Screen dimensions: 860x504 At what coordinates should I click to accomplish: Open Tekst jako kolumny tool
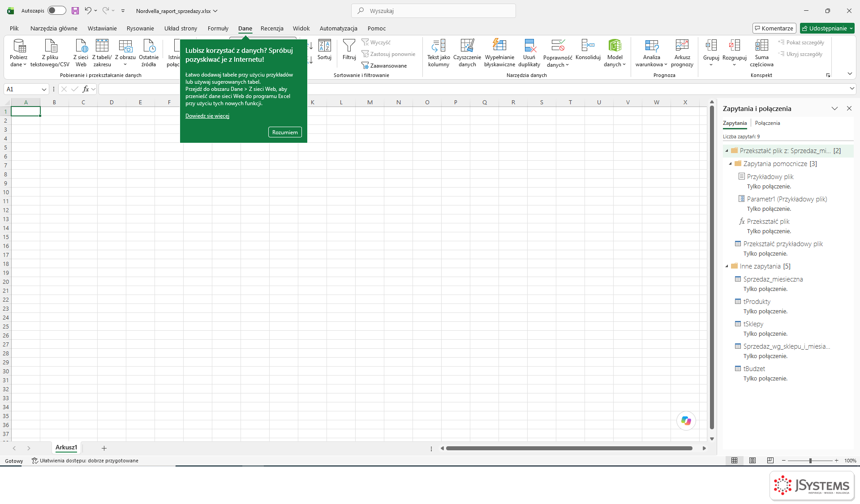click(x=439, y=53)
